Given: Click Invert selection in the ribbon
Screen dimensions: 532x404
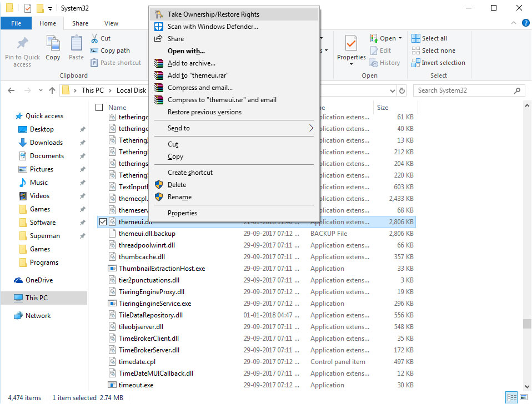Looking at the screenshot, I should pos(438,63).
